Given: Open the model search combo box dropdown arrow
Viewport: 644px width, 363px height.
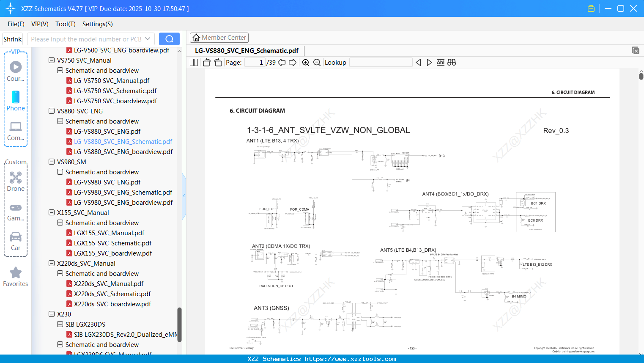Looking at the screenshot, I should pyautogui.click(x=147, y=38).
